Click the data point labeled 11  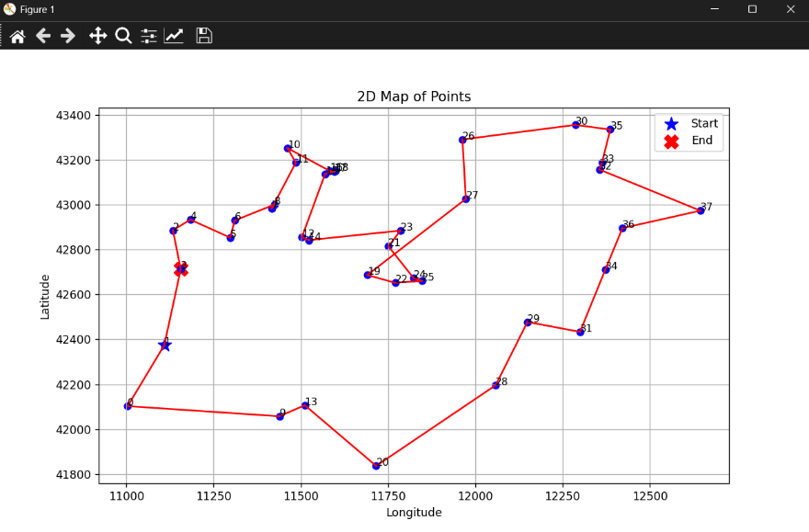tap(296, 163)
